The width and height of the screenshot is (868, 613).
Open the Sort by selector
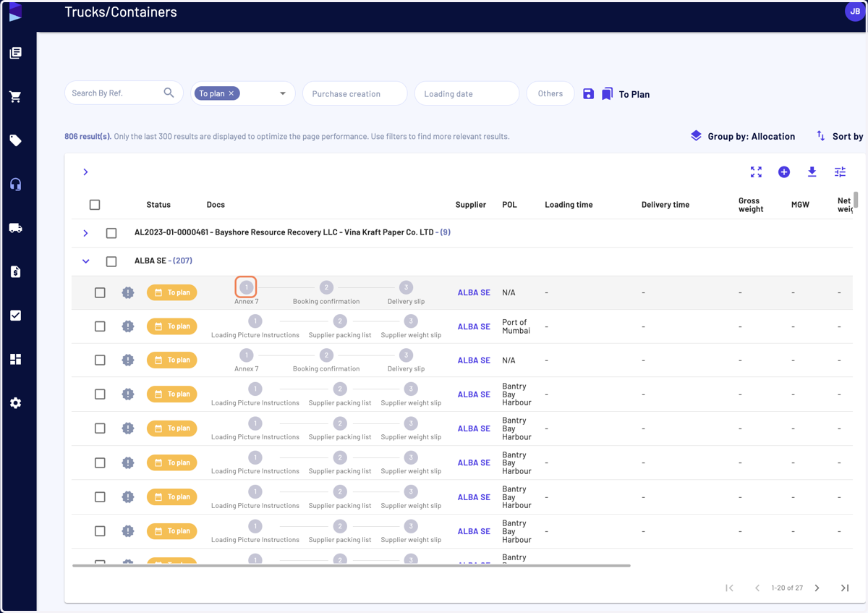[840, 136]
